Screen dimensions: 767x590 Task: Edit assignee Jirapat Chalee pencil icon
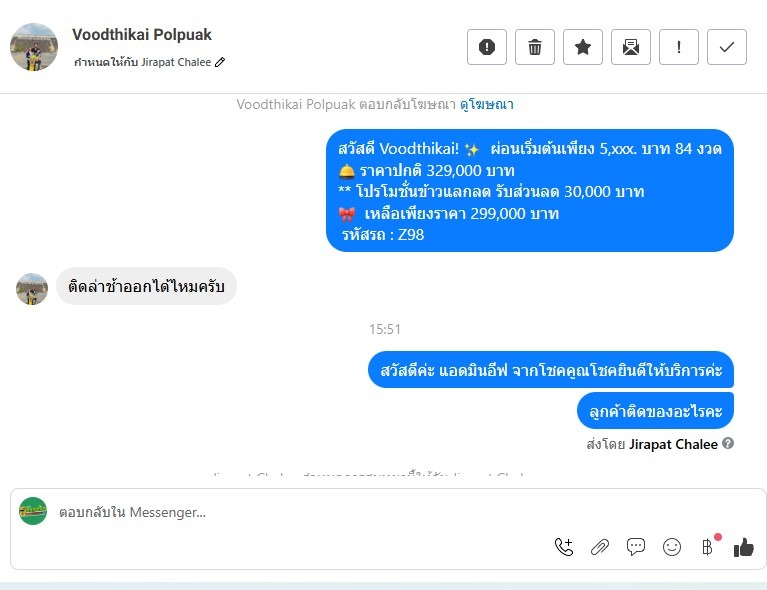click(220, 62)
